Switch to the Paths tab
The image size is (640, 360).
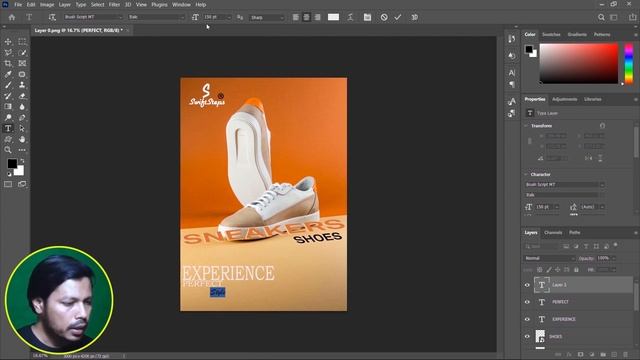coord(575,233)
